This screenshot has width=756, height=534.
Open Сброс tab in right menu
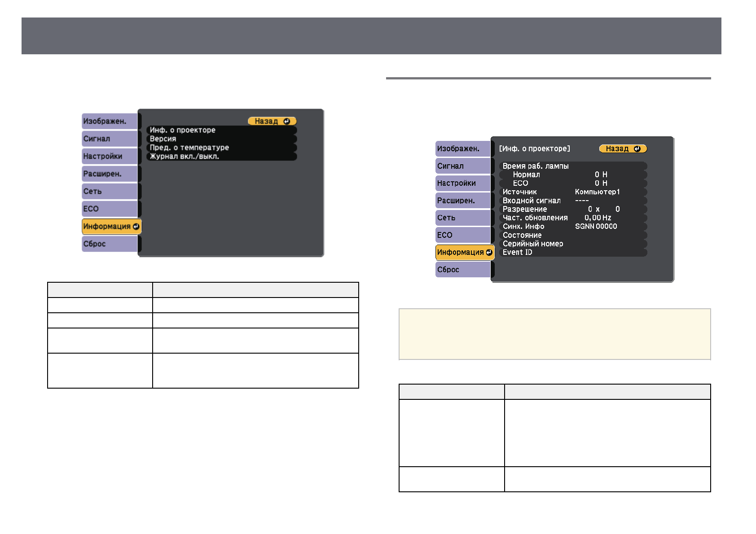tap(463, 270)
